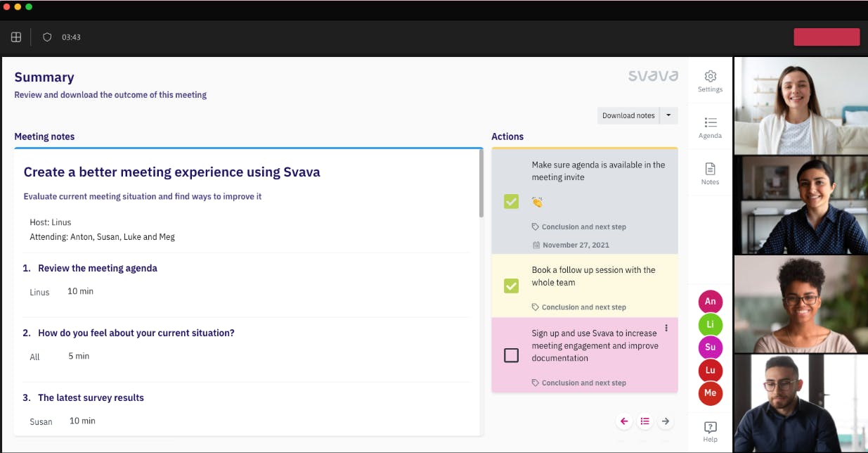This screenshot has height=453, width=868.
Task: Open three-dot menu on Sign up action
Action: [666, 328]
